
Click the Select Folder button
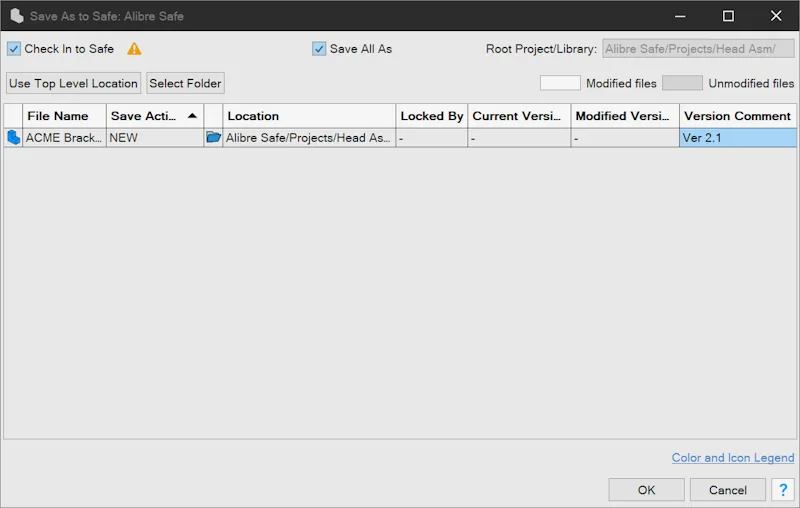(185, 83)
